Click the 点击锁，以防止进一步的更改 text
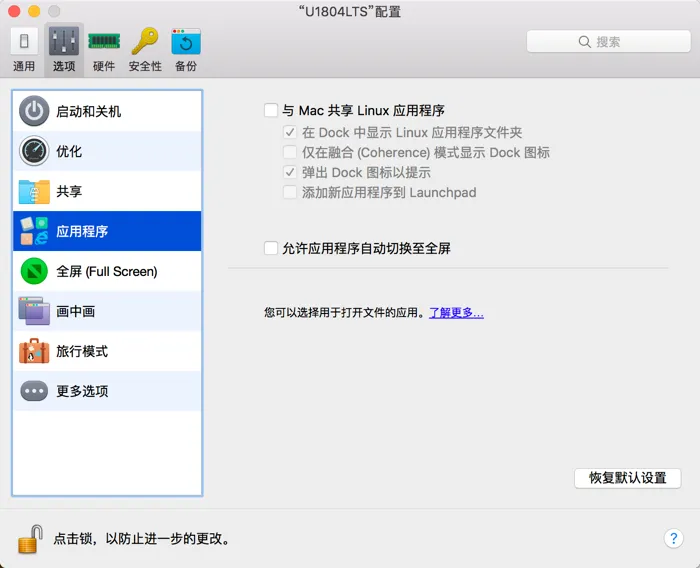 click(142, 539)
